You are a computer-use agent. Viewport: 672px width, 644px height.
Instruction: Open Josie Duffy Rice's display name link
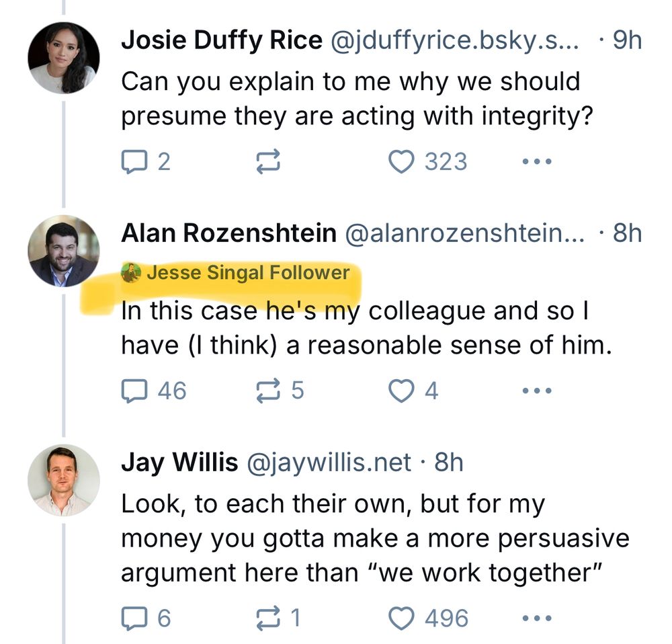tap(221, 41)
